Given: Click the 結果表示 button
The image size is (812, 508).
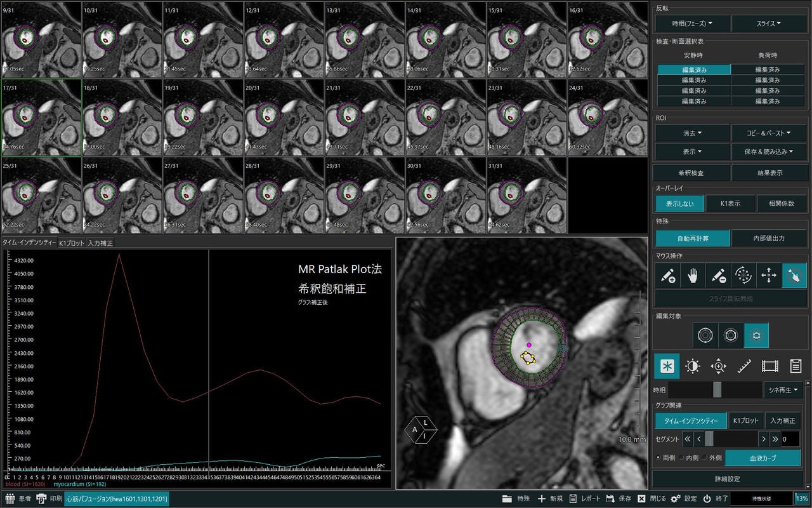Looking at the screenshot, I should [768, 173].
